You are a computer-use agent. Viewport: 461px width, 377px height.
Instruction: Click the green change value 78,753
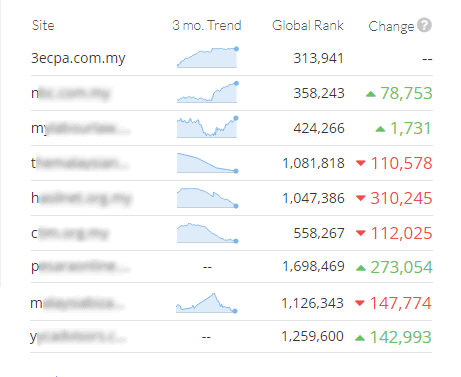pyautogui.click(x=406, y=93)
